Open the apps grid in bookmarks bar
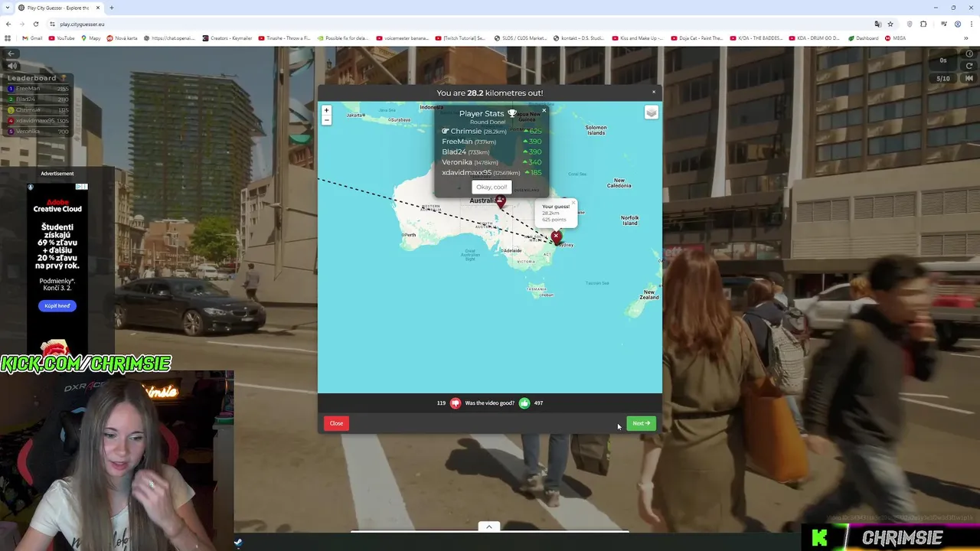Screen dimensions: 980x551 coord(8,38)
